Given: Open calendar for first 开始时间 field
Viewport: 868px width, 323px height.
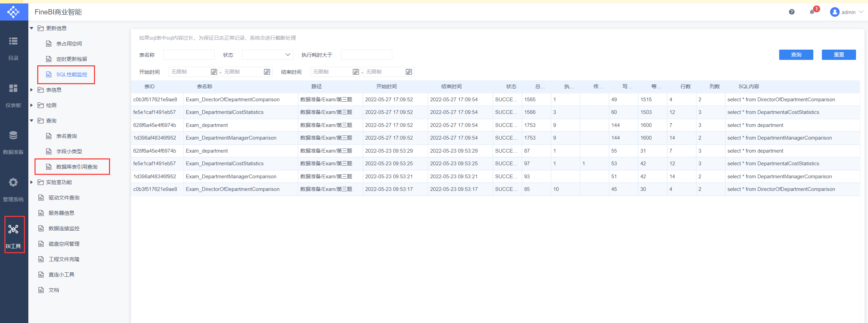Looking at the screenshot, I should coord(214,72).
